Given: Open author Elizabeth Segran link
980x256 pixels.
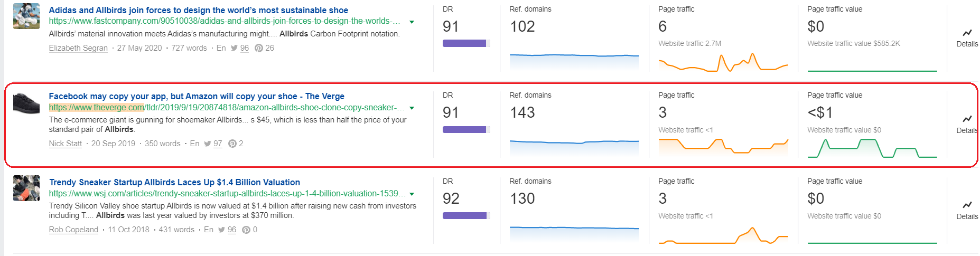Looking at the screenshot, I should 78,48.
